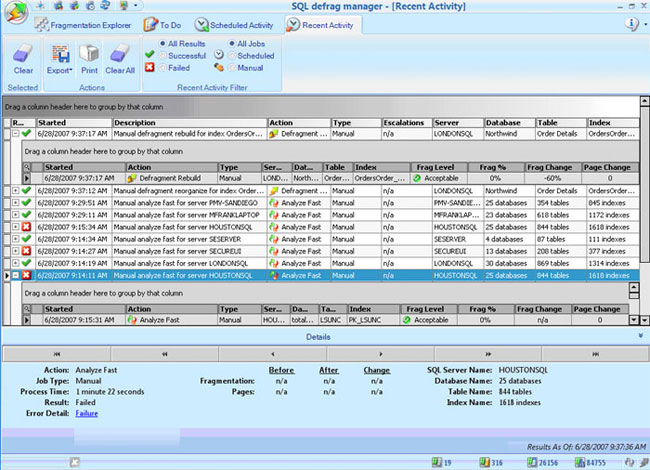Viewport: 650px width, 470px height.
Task: Click the Clear selected eraser icon
Action: point(23,54)
